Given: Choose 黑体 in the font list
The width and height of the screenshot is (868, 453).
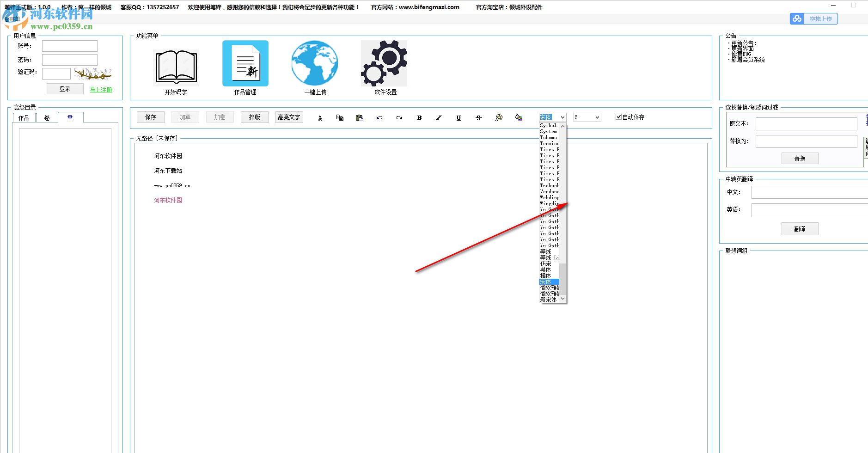Looking at the screenshot, I should point(550,269).
